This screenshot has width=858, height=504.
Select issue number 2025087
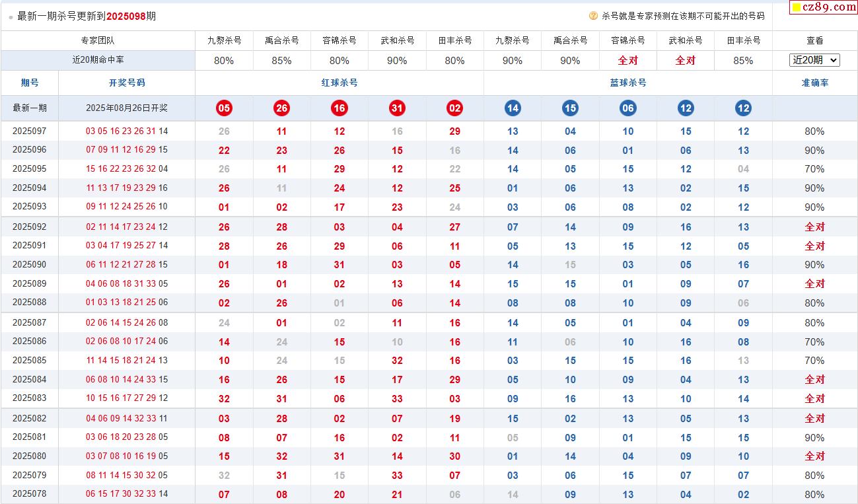pos(30,323)
